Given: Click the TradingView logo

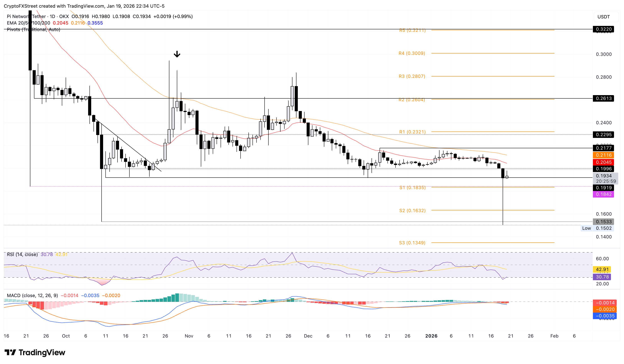Looking at the screenshot, I should [x=35, y=352].
